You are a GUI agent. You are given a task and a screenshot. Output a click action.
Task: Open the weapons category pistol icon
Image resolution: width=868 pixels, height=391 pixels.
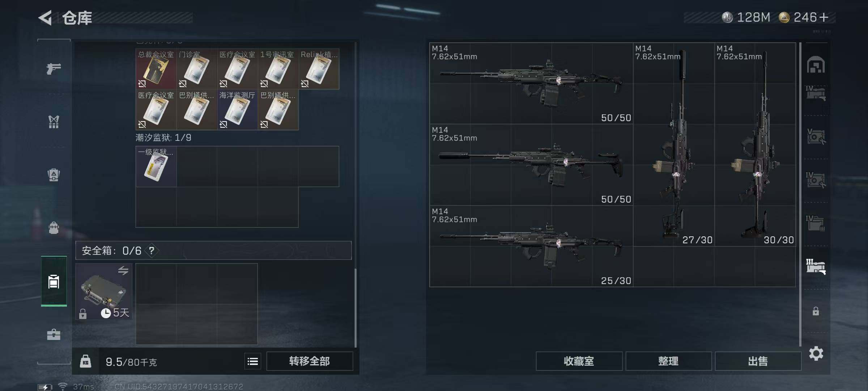[x=54, y=68]
